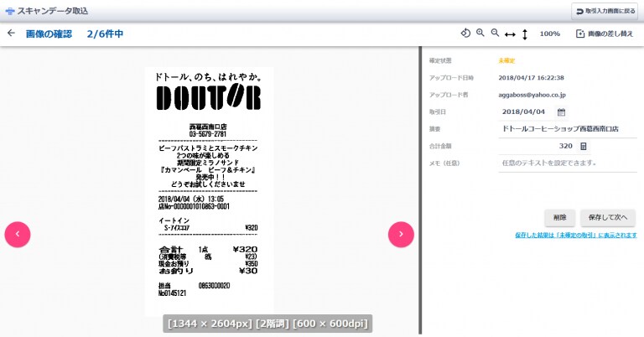Go to the previous receipt image
The image size is (644, 337).
tap(18, 234)
